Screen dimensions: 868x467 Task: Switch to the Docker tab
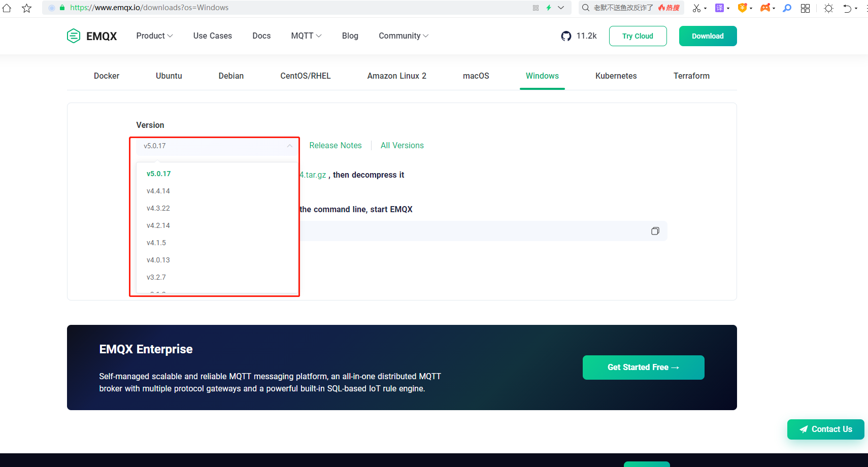pyautogui.click(x=107, y=76)
